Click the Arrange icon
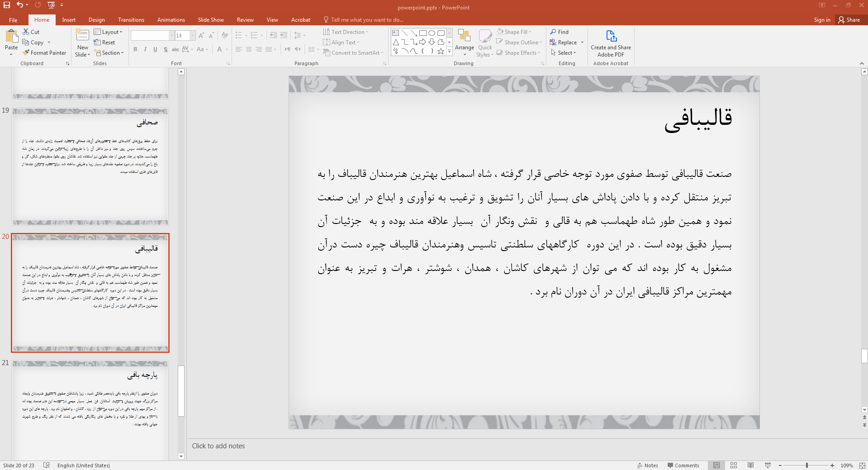 (464, 35)
